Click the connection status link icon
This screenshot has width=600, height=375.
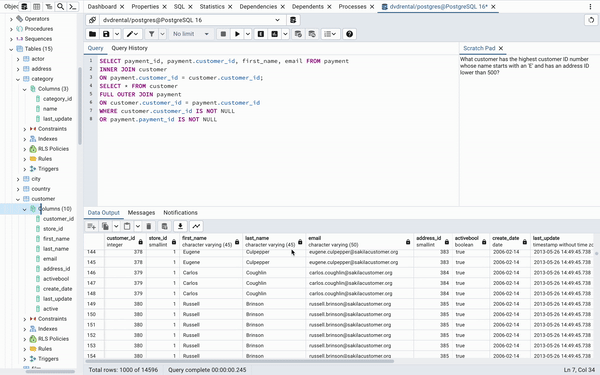93,20
